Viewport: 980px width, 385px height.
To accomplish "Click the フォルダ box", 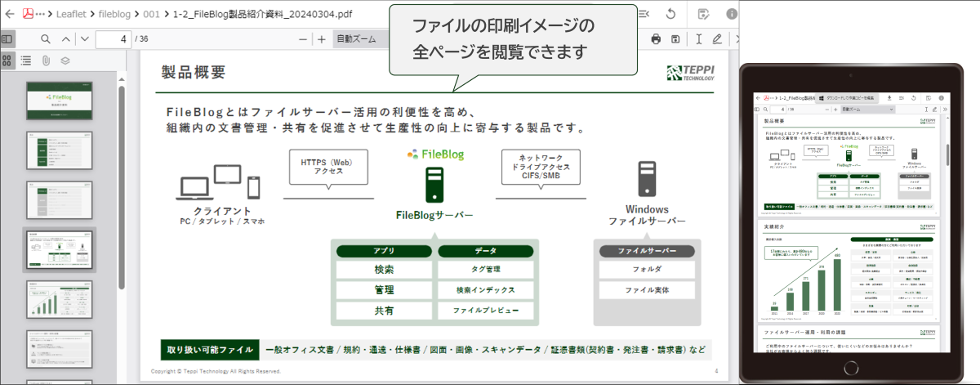I will click(x=648, y=269).
